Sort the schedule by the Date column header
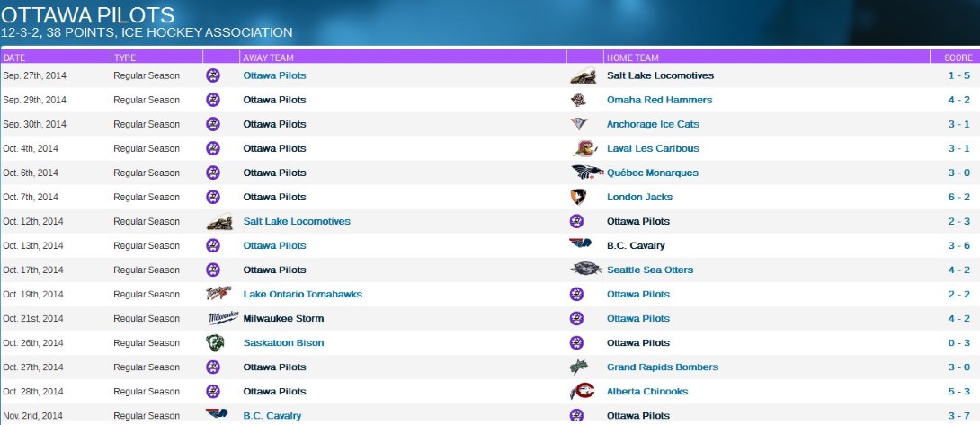The height and width of the screenshot is (425, 980). pos(14,57)
